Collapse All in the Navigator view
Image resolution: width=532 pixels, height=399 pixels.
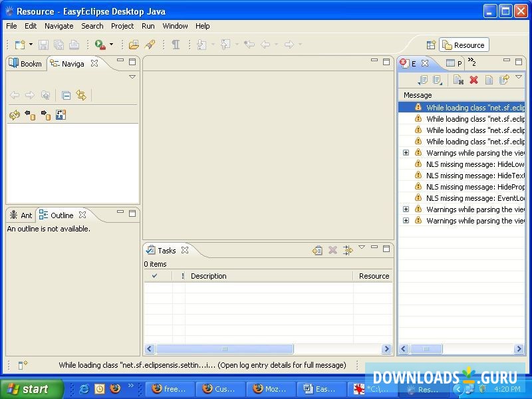[x=66, y=94]
